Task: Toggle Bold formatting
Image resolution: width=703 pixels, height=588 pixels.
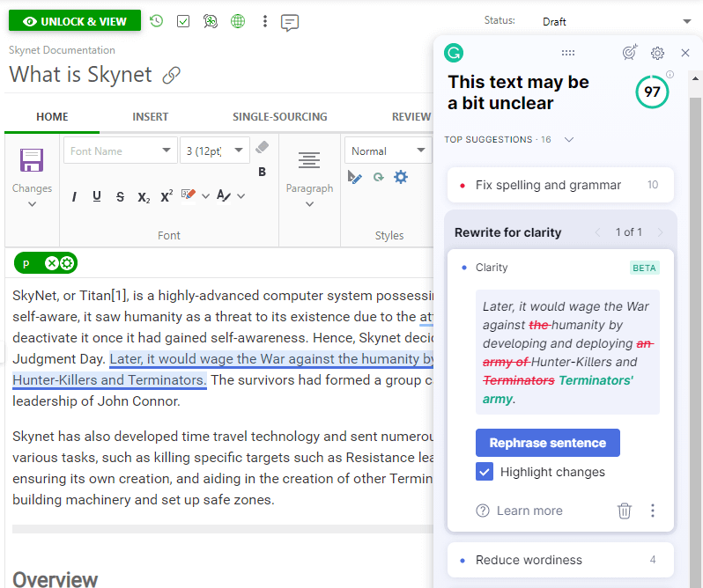Action: point(263,172)
